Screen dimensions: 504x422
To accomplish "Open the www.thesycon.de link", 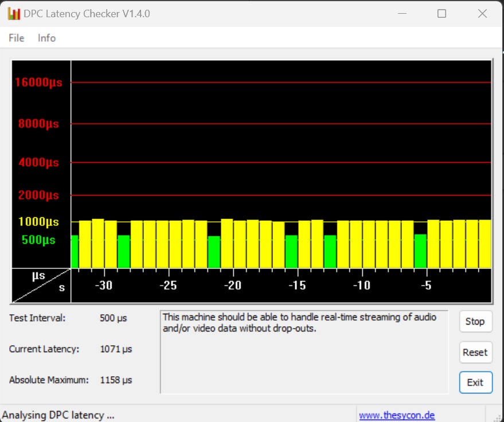I will [397, 415].
